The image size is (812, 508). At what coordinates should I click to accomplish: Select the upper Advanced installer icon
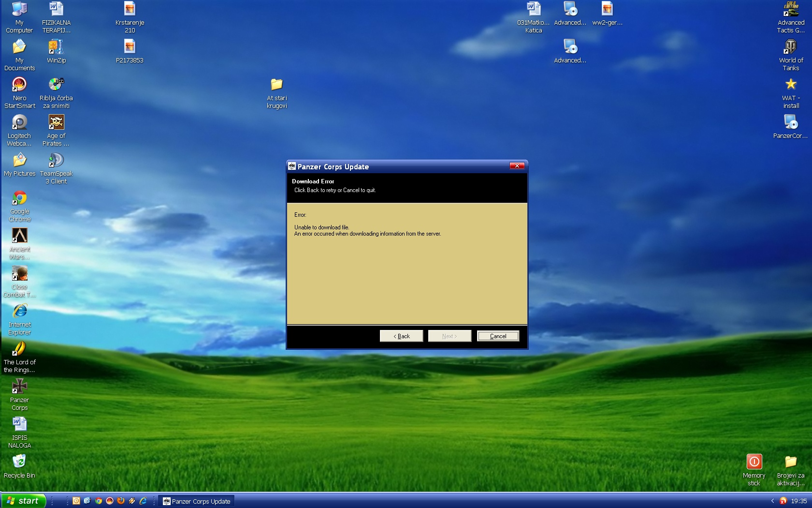point(570,14)
